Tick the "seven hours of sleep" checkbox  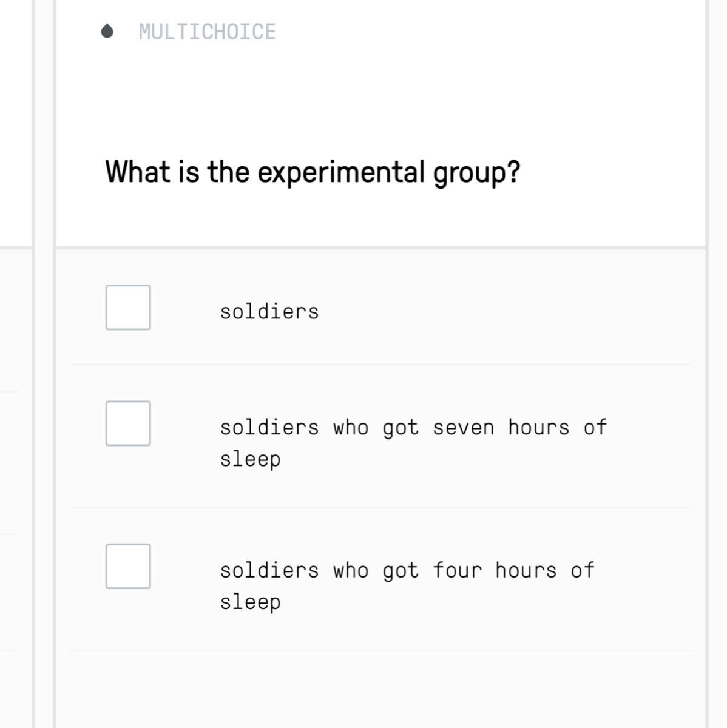pyautogui.click(x=128, y=423)
